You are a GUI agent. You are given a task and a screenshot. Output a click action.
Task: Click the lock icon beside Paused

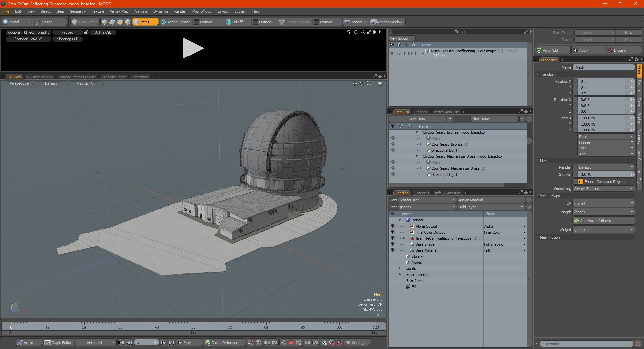coord(86,32)
